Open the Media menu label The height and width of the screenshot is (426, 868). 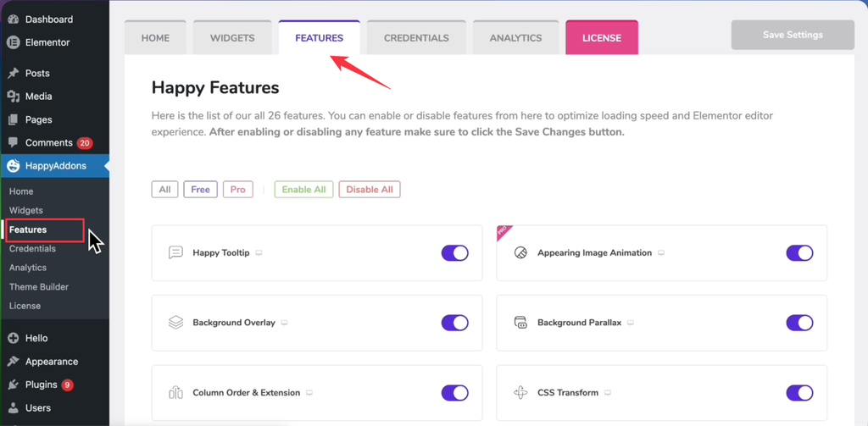[39, 97]
